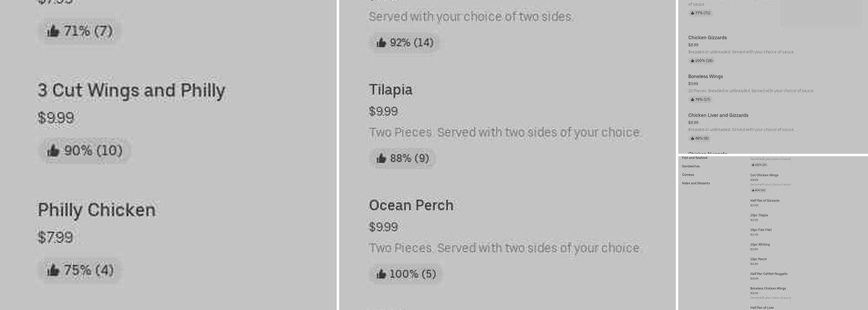Open the Tilapia menu item
Image resolution: width=868 pixels, height=310 pixels.
(390, 90)
